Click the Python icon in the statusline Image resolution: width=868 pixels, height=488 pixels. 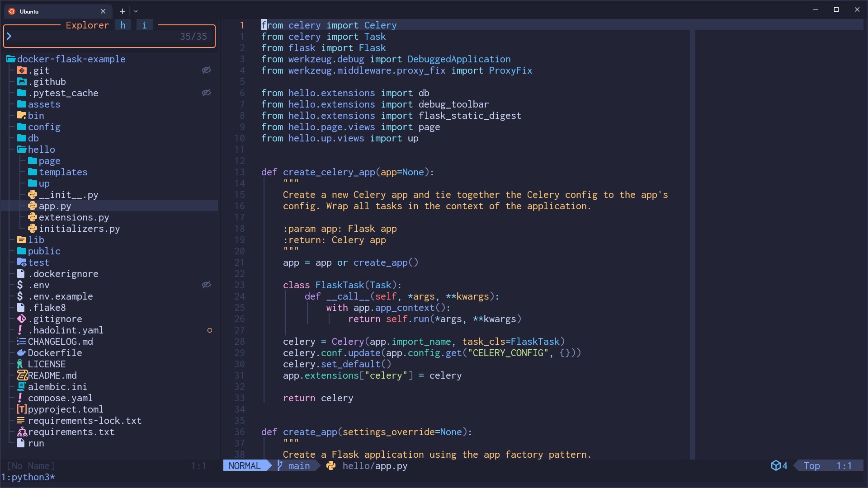331,466
